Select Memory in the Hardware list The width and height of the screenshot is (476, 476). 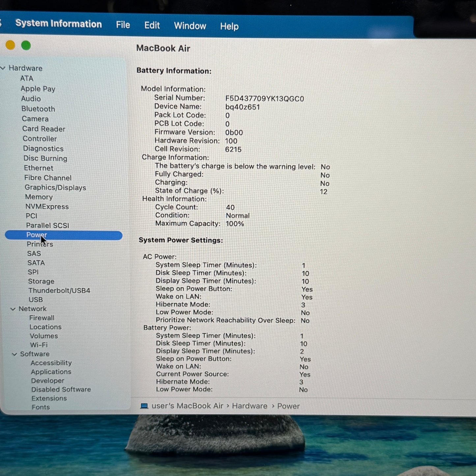(x=39, y=197)
